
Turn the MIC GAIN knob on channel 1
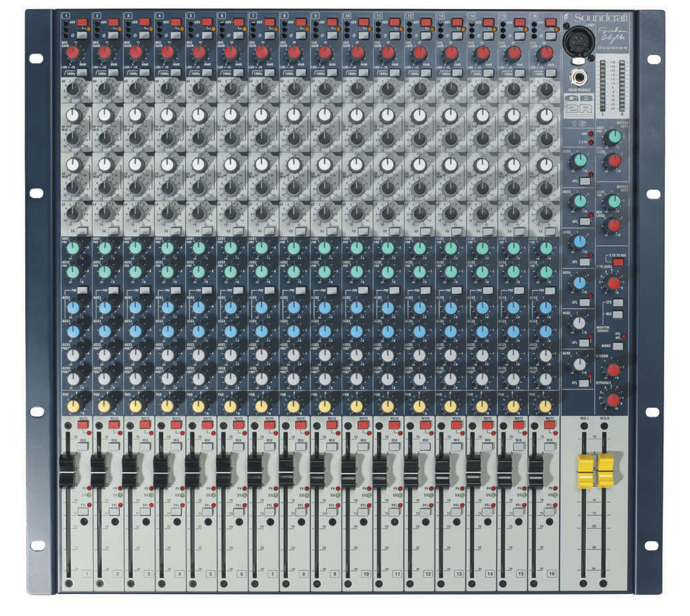point(73,52)
